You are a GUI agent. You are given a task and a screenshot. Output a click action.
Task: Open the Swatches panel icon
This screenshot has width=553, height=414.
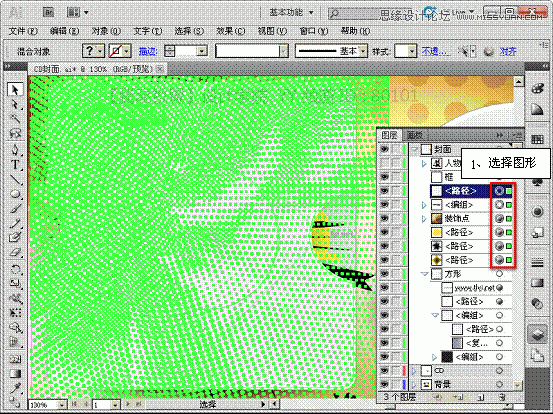[537, 140]
